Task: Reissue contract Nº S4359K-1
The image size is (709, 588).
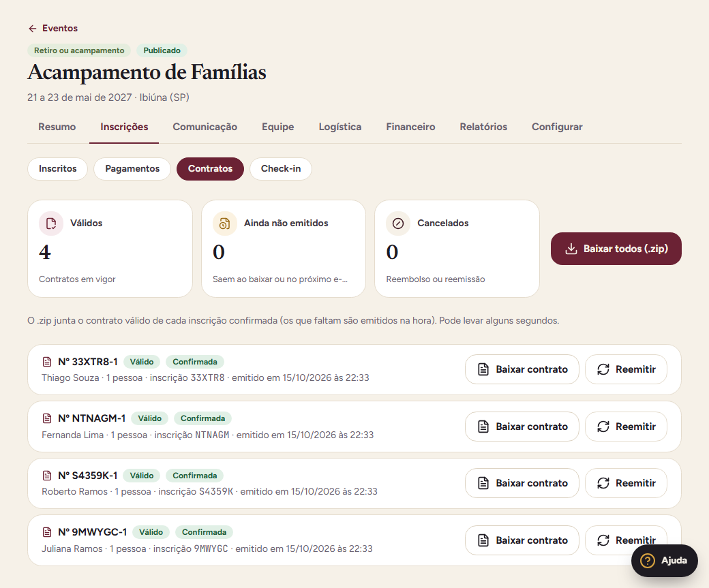Action: coord(626,483)
